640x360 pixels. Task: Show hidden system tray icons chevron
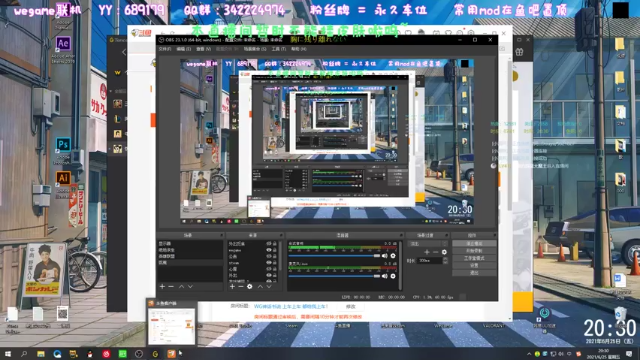click(529, 354)
